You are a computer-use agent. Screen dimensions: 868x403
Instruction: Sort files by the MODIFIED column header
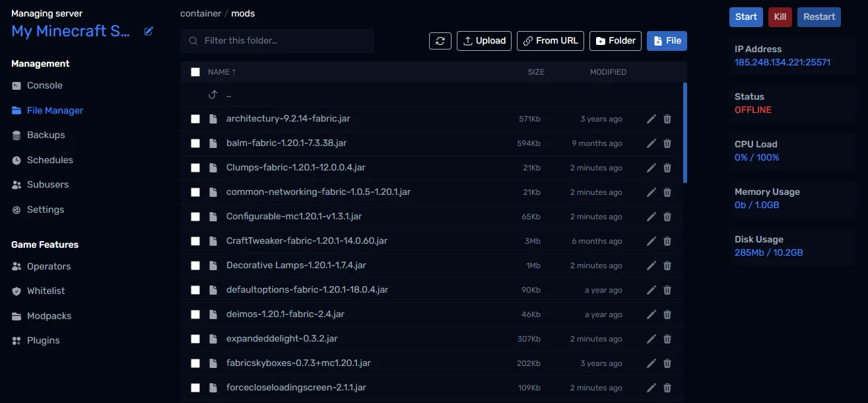point(608,72)
